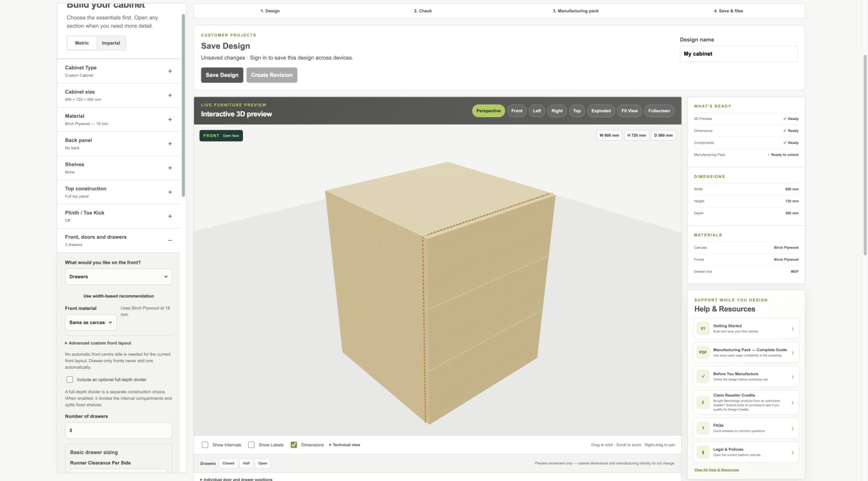868x481 pixels.
Task: Click the Design name input field
Action: point(739,54)
